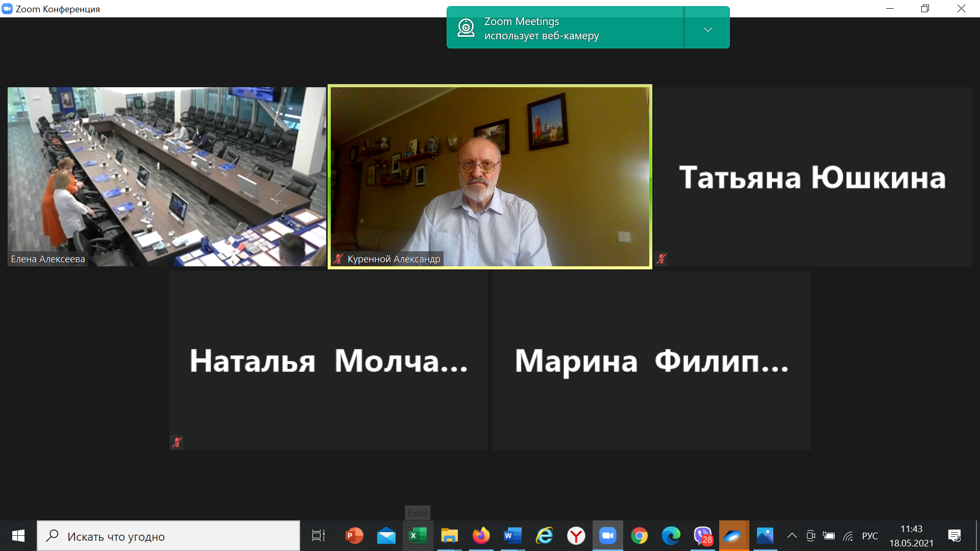980x551 pixels.
Task: Launch Firefox from the taskbar
Action: coord(481,536)
